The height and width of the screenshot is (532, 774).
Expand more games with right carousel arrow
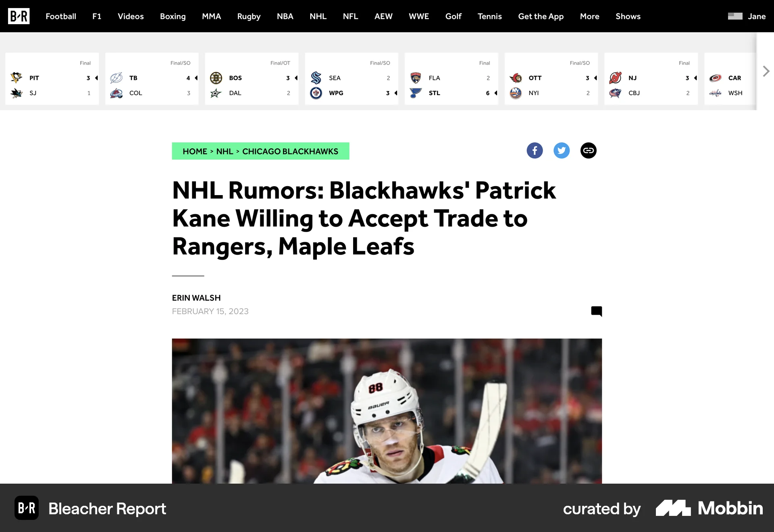point(766,71)
